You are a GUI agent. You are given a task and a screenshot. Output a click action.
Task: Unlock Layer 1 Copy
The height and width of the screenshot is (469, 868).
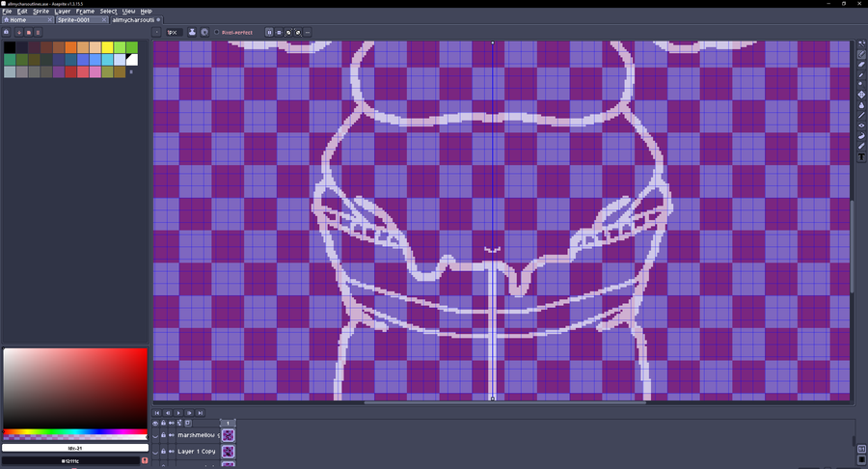pos(163,452)
